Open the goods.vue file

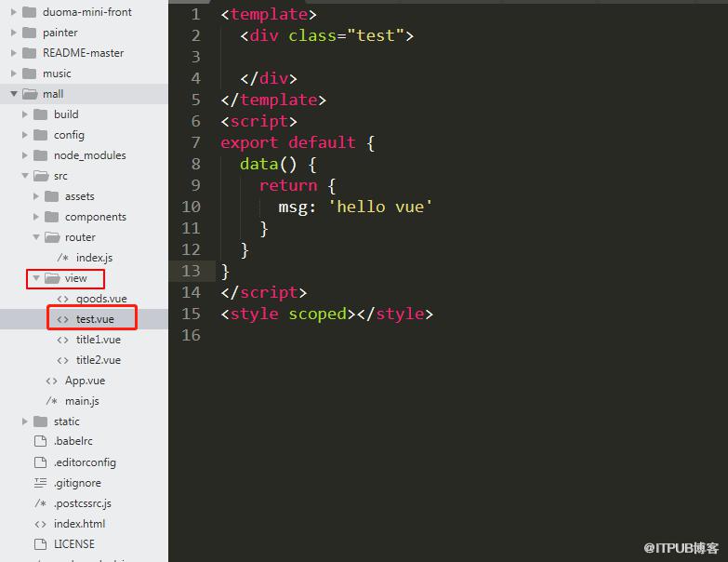click(101, 299)
